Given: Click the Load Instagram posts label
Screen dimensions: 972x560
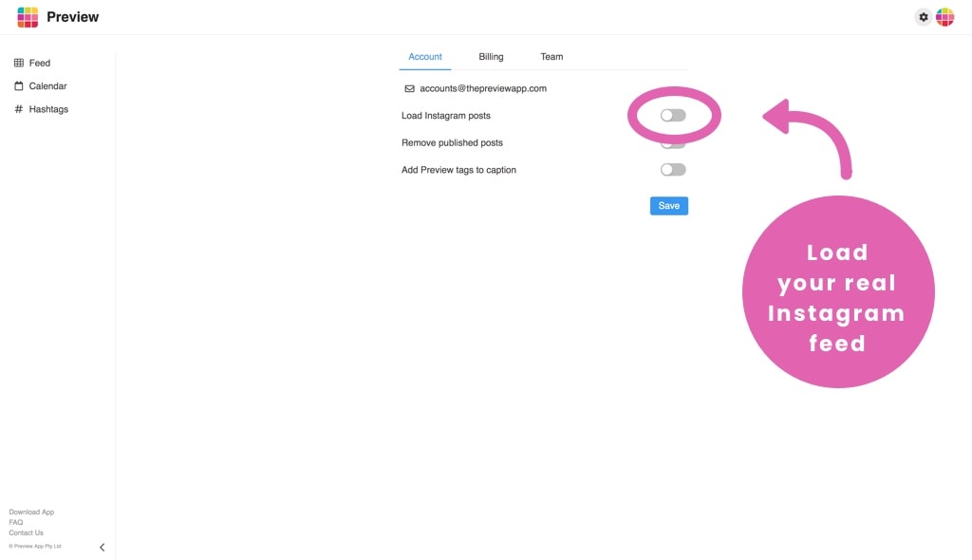Looking at the screenshot, I should (446, 116).
